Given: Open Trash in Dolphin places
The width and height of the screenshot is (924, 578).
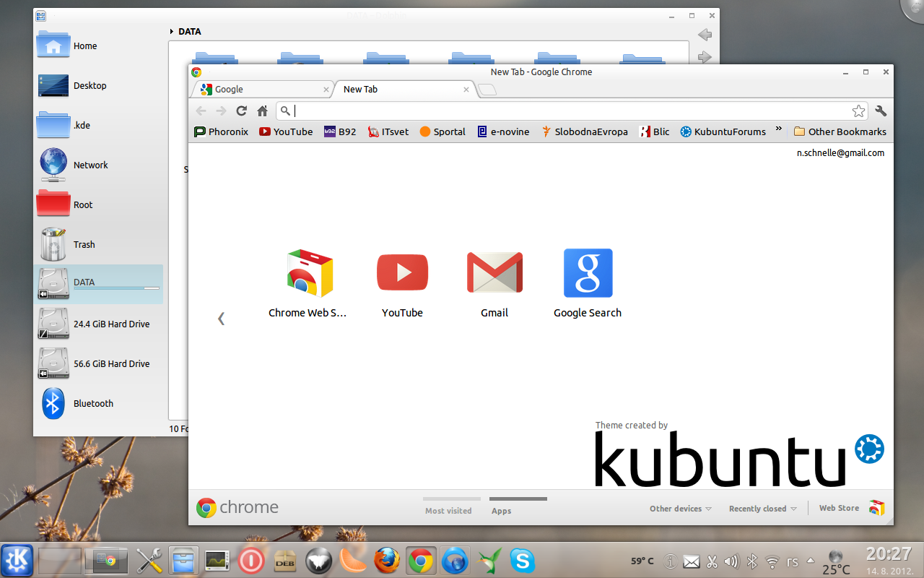Looking at the screenshot, I should coord(99,244).
